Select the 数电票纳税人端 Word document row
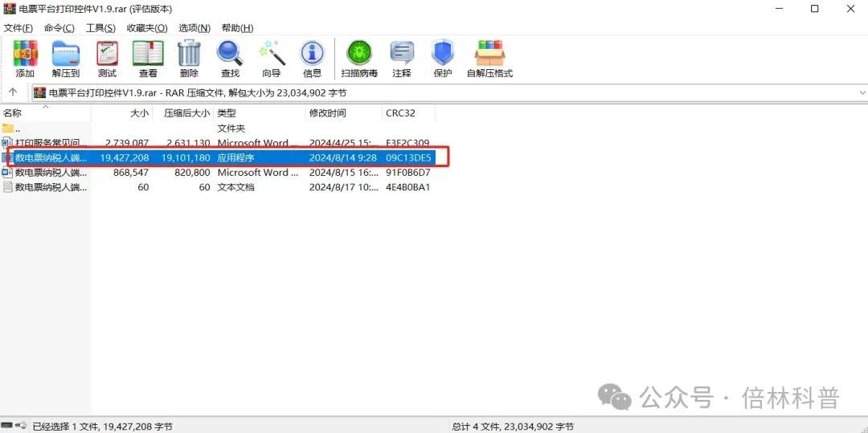Viewport: 868px width, 433px height. (218, 173)
